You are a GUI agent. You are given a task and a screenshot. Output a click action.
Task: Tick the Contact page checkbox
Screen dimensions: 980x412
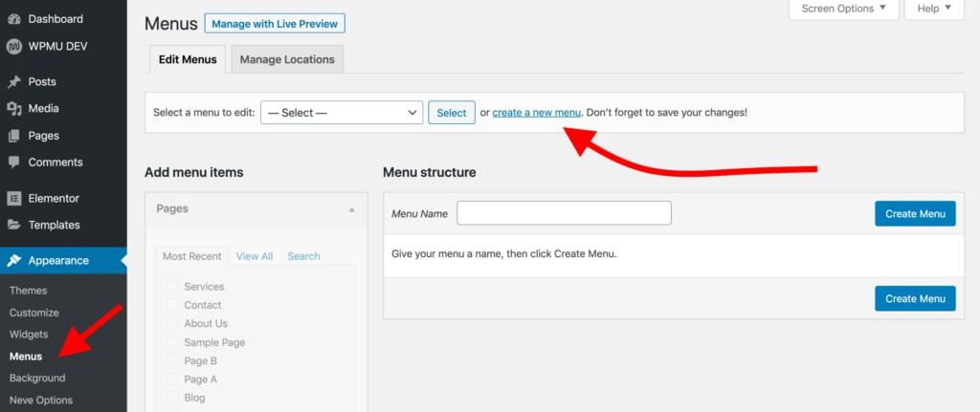172,305
